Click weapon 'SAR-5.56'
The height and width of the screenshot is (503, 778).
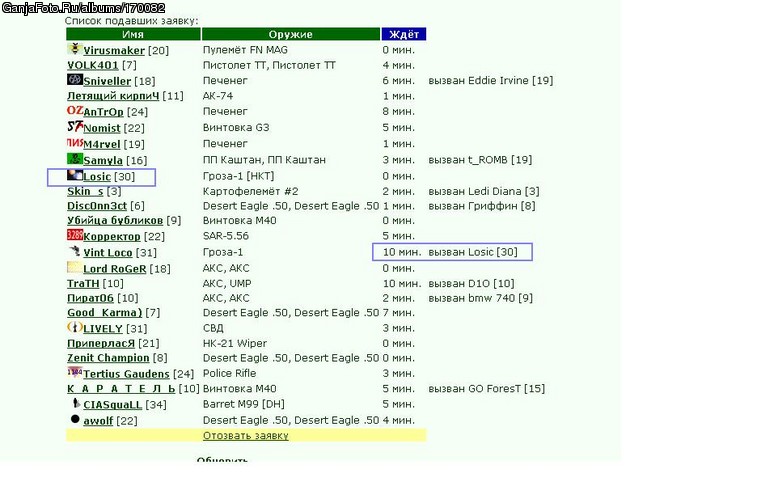coord(226,236)
